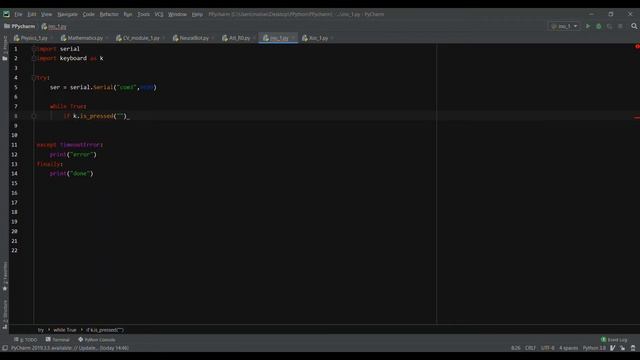Image resolution: width=640 pixels, height=360 pixels.
Task: Click line number 22 in gutter
Action: (x=14, y=251)
